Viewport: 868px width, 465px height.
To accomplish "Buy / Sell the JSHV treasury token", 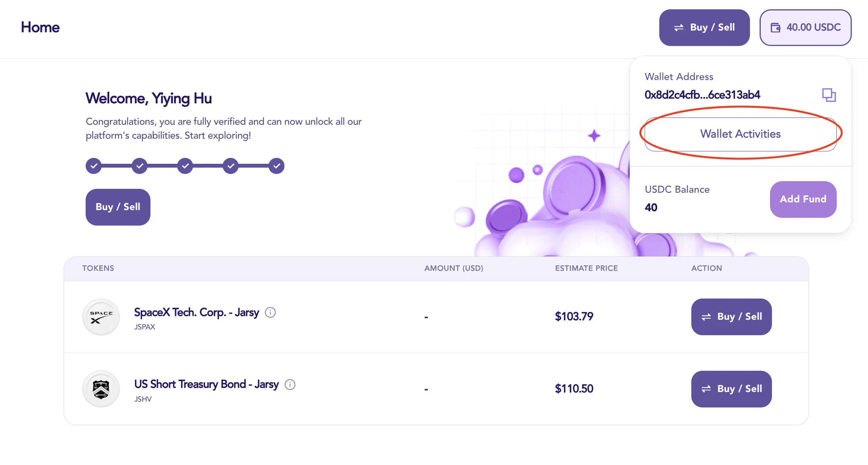I will point(731,389).
